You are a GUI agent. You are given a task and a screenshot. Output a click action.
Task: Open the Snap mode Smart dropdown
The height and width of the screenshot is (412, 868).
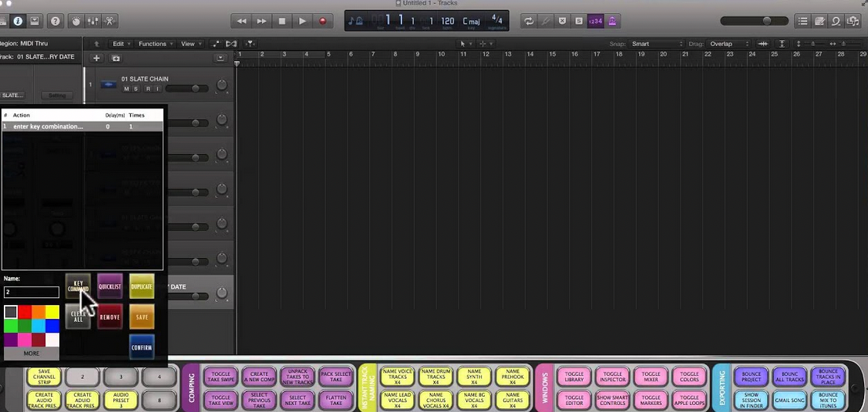(657, 44)
